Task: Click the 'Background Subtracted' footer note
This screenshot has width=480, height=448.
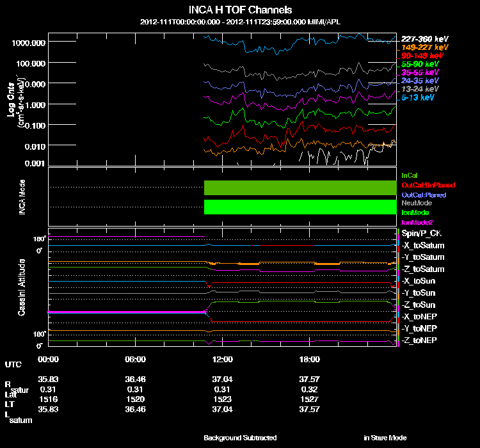Action: (x=240, y=438)
